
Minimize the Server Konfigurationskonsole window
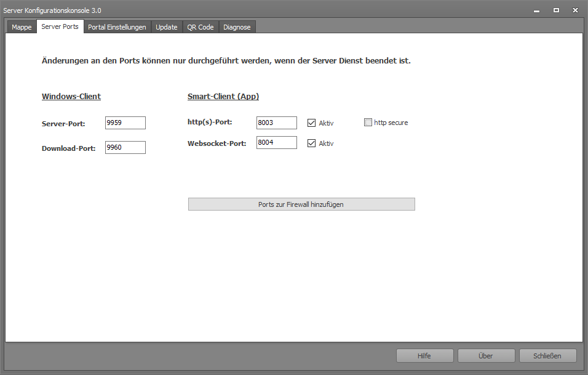[x=536, y=10]
